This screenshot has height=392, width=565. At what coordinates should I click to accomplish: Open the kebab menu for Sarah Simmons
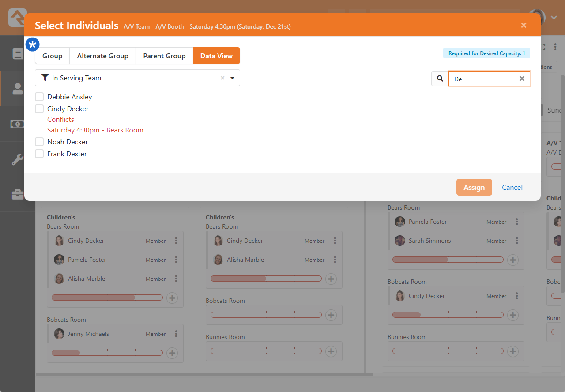coord(517,241)
